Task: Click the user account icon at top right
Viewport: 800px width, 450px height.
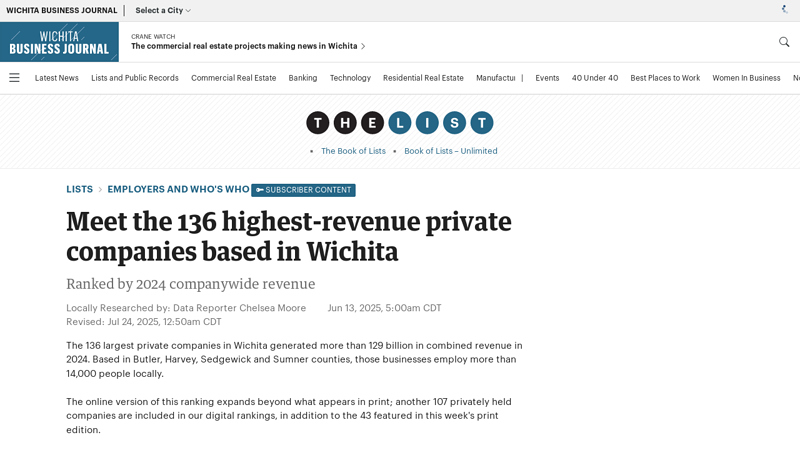Action: (785, 9)
